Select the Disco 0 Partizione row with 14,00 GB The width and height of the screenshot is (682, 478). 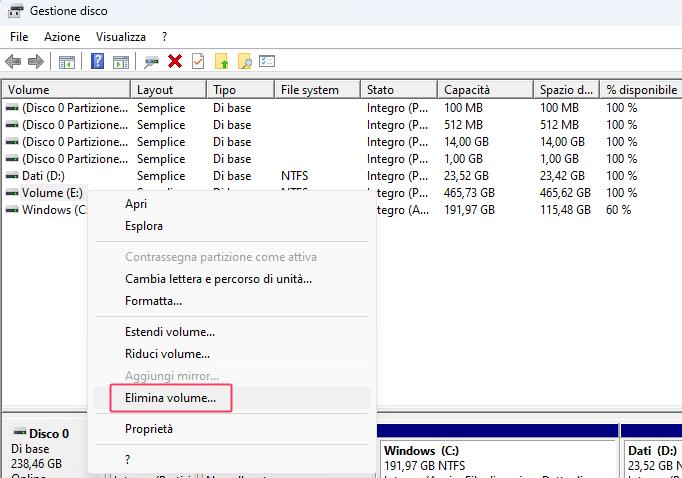point(342,142)
